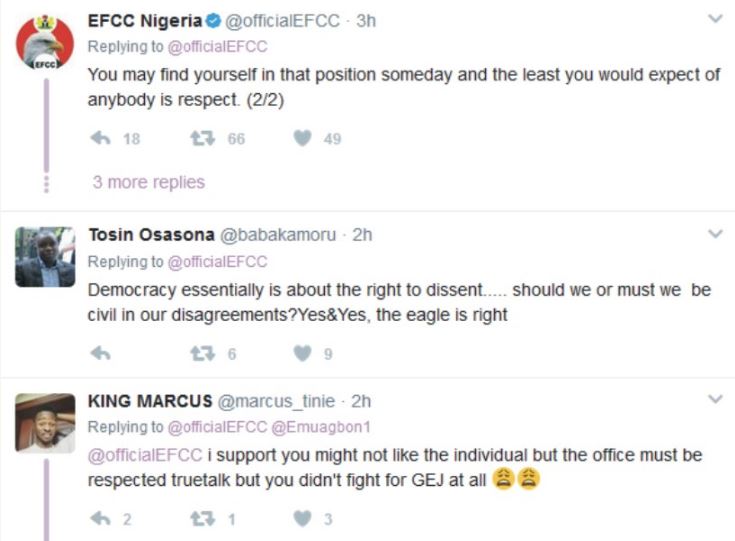Like Tosin Osasona's tweet
The width and height of the screenshot is (735, 541).
pyautogui.click(x=303, y=353)
